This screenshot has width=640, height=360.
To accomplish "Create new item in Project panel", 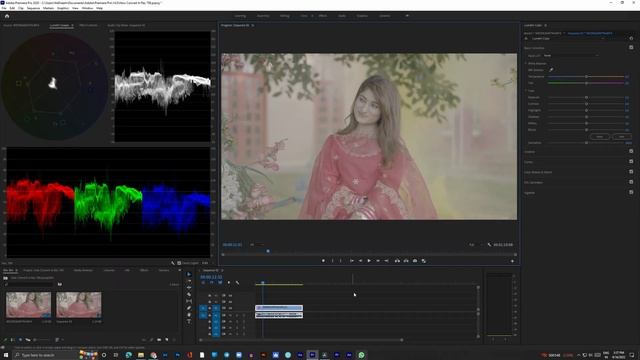I will [x=167, y=340].
